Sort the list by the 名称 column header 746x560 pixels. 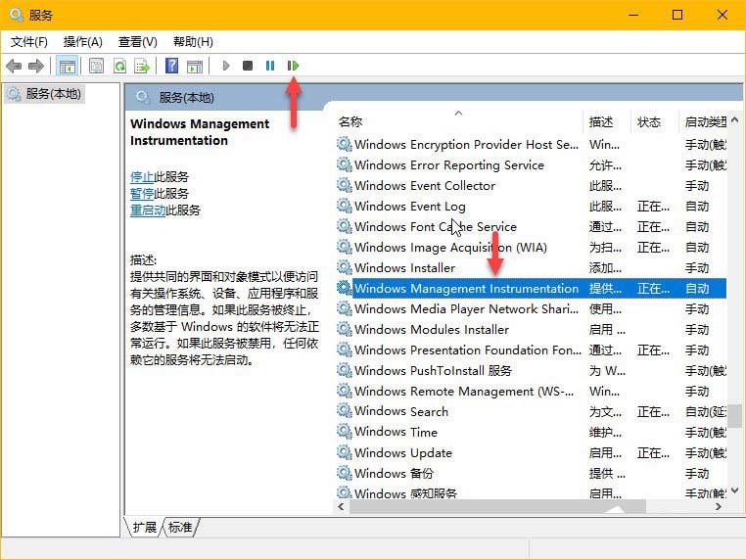350,122
